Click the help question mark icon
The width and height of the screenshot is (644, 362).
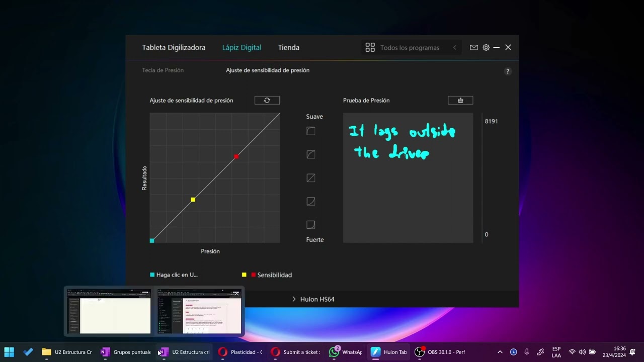click(508, 71)
